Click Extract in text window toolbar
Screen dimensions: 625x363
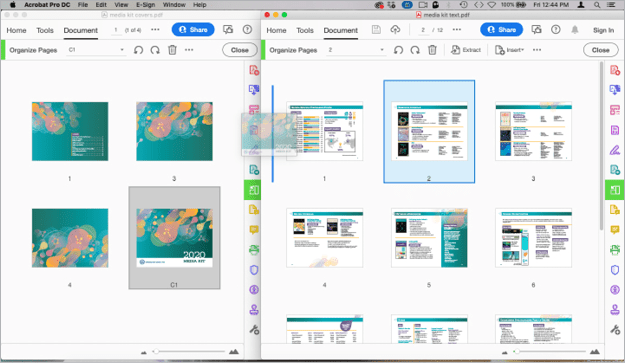(466, 50)
